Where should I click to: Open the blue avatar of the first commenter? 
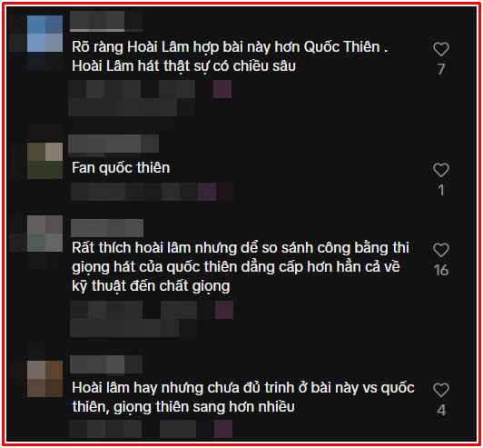point(45,34)
